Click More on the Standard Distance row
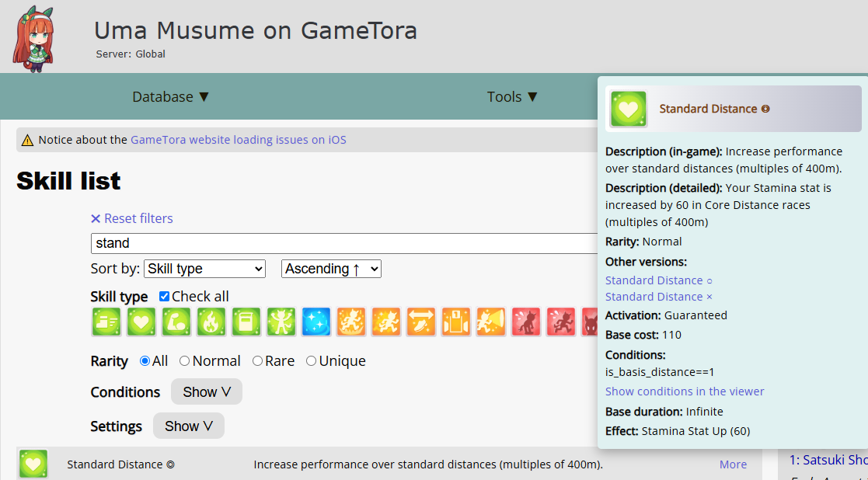 [x=733, y=464]
